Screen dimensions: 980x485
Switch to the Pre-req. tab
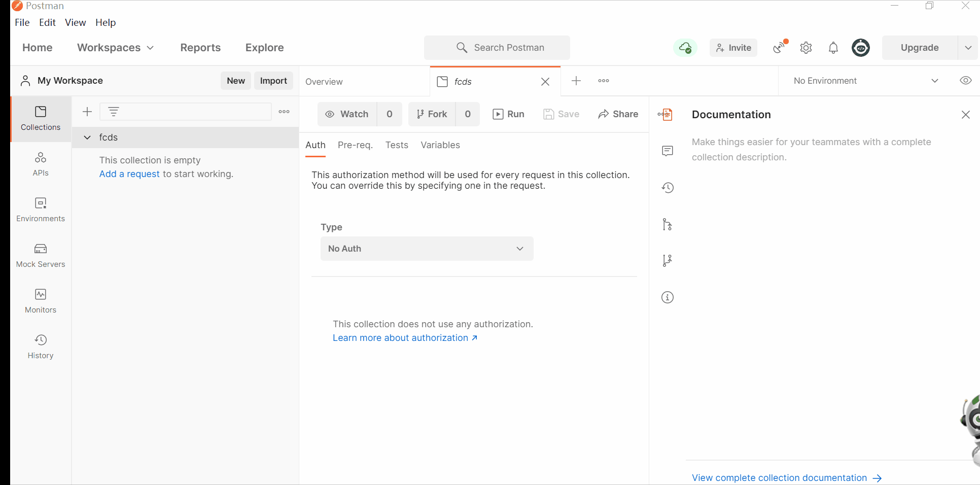tap(355, 145)
